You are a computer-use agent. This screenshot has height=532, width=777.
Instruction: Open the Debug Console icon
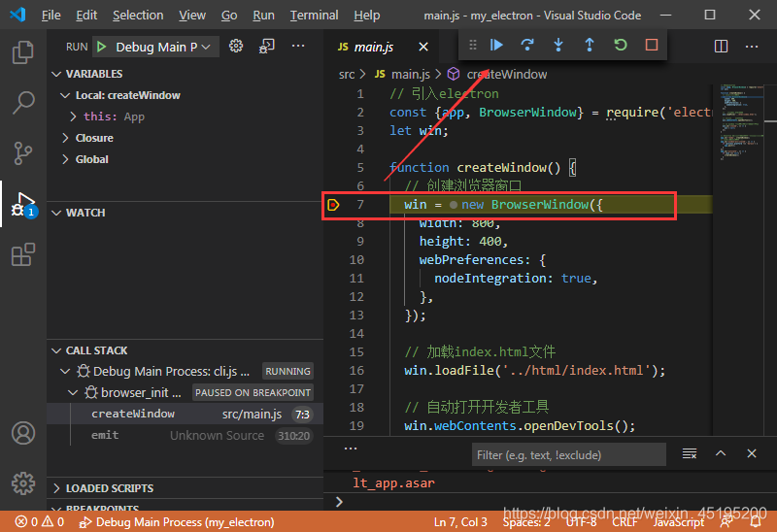[x=266, y=46]
